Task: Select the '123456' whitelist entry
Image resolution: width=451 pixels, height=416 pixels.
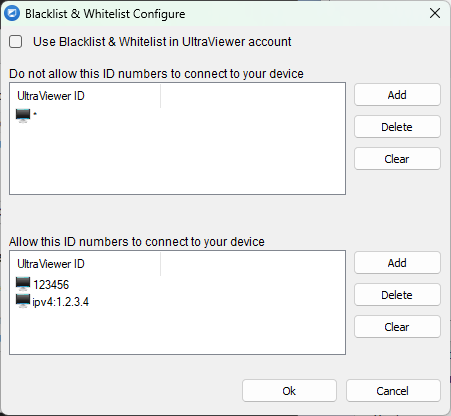Action: coord(51,285)
